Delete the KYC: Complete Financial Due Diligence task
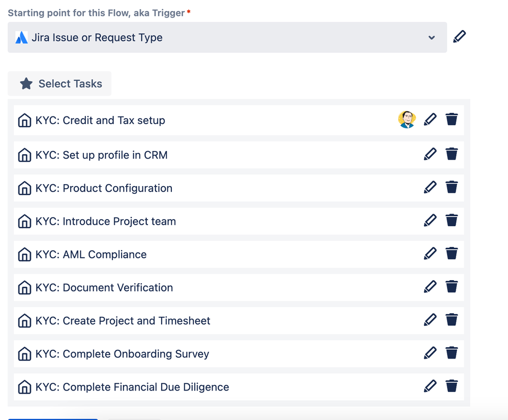 tap(452, 386)
